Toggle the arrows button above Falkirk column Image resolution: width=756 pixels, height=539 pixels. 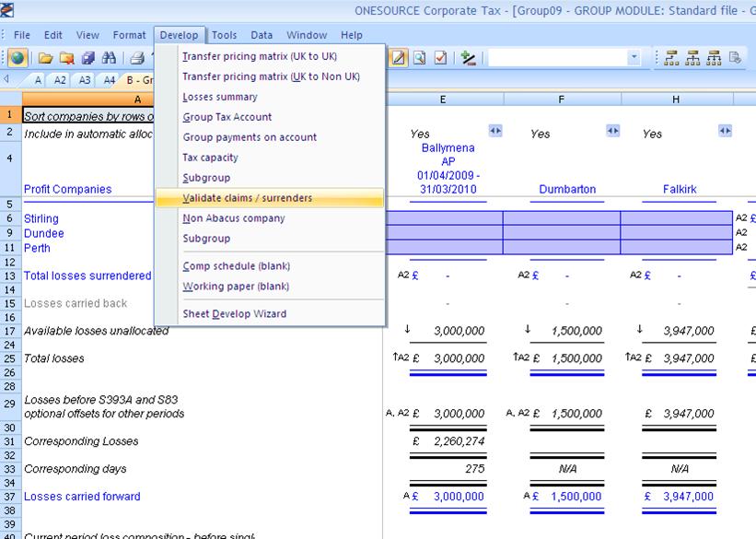pyautogui.click(x=726, y=132)
